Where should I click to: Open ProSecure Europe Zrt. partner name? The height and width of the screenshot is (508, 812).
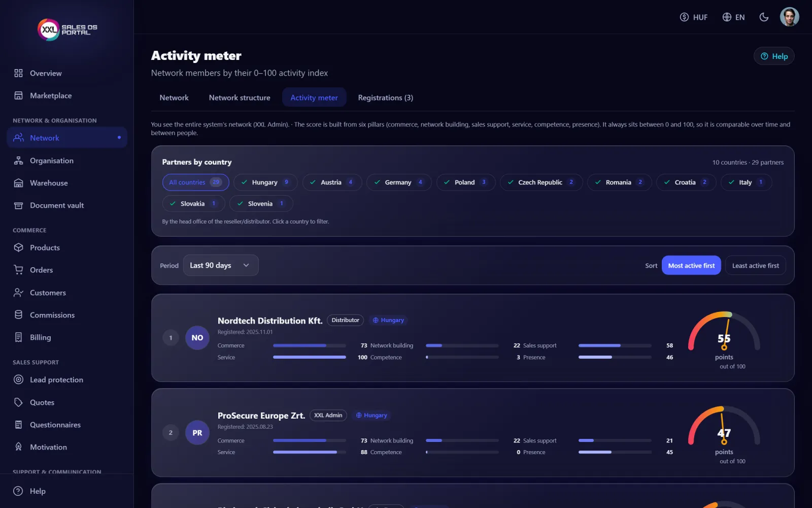[261, 416]
